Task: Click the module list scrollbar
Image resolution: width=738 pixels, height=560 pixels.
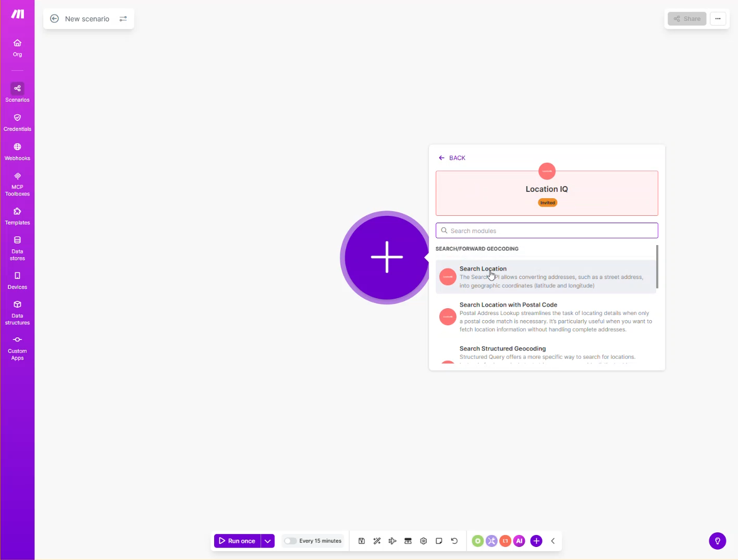Action: click(x=657, y=266)
